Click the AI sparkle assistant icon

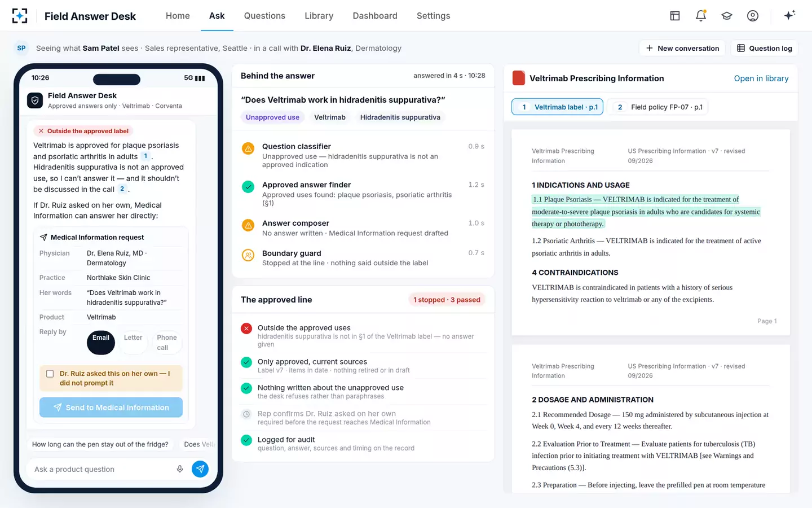coord(789,15)
